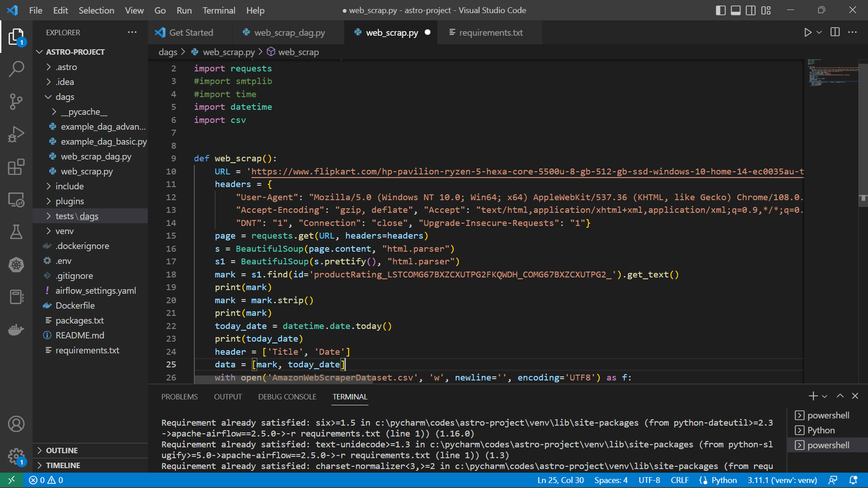868x488 pixels.
Task: Open the Extensions view
Action: point(16,167)
